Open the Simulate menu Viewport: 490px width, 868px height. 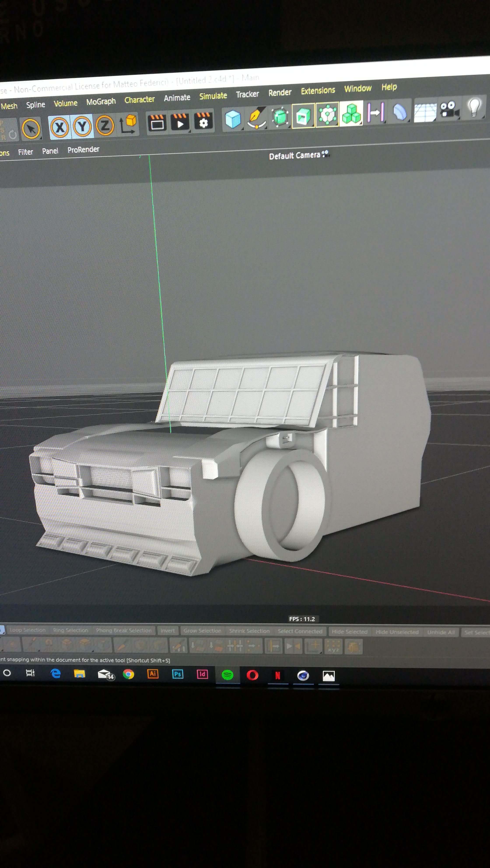tap(213, 96)
